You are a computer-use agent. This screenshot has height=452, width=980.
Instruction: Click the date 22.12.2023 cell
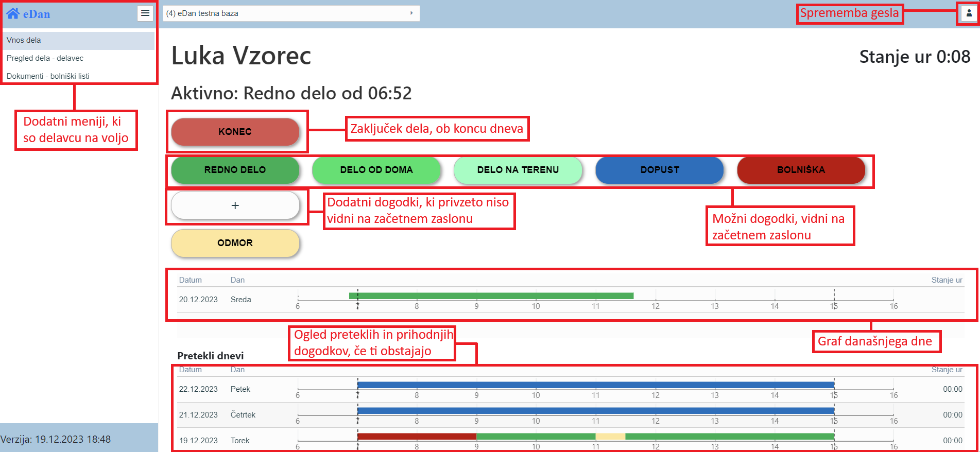pyautogui.click(x=198, y=389)
